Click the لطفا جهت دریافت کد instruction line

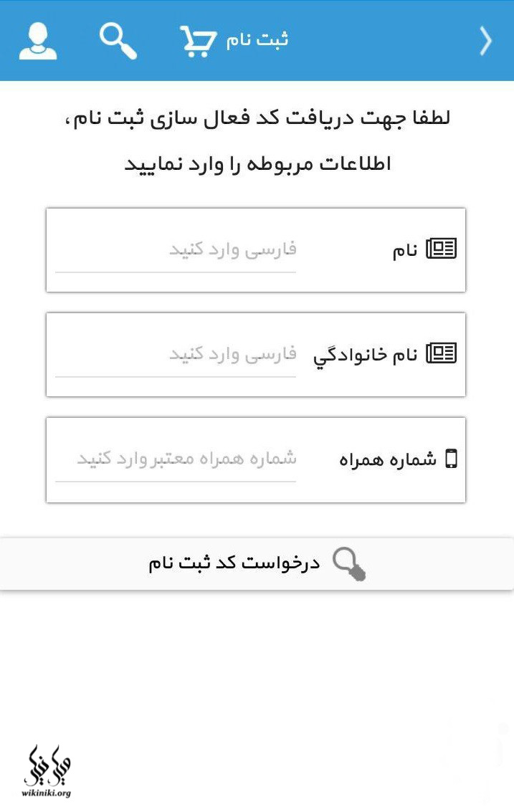click(x=257, y=119)
